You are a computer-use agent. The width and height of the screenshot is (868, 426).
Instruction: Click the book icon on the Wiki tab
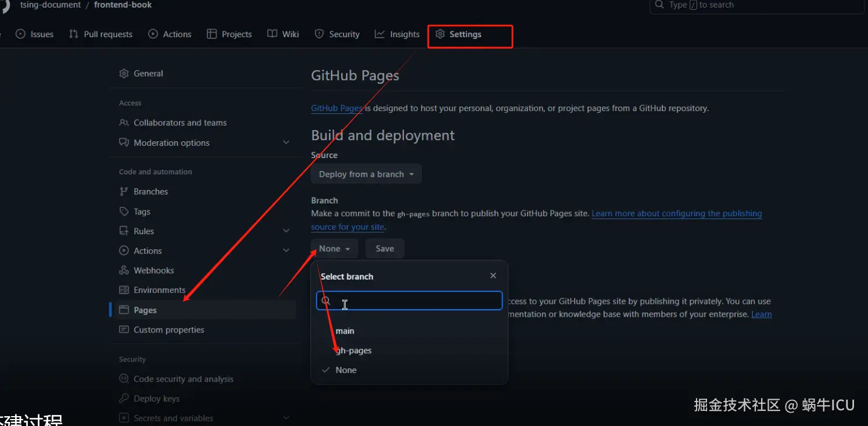point(272,34)
